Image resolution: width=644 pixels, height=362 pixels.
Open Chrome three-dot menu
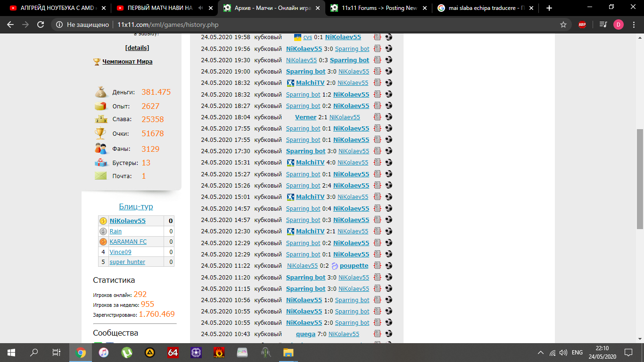(x=634, y=25)
